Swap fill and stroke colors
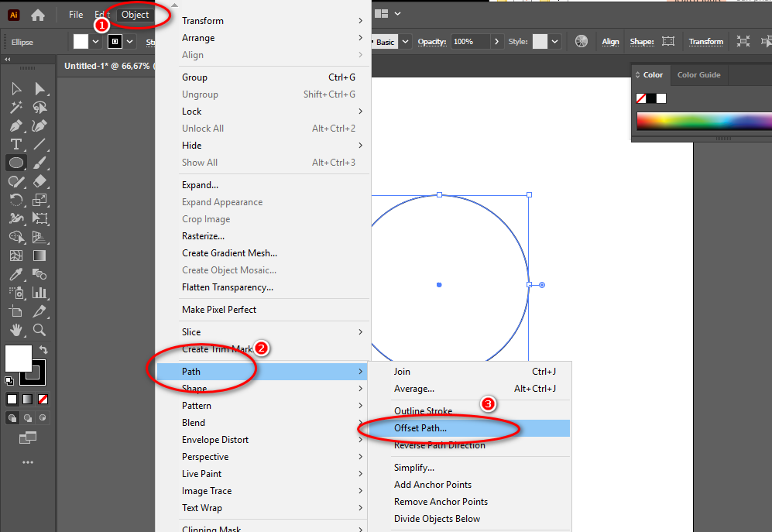Viewport: 772px width, 532px height. point(43,350)
